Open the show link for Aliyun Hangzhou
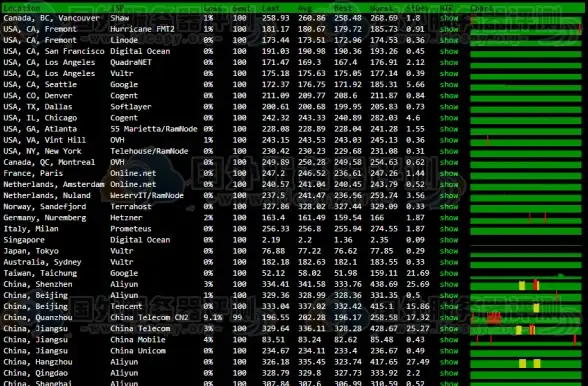This screenshot has height=386, width=588. [x=449, y=362]
